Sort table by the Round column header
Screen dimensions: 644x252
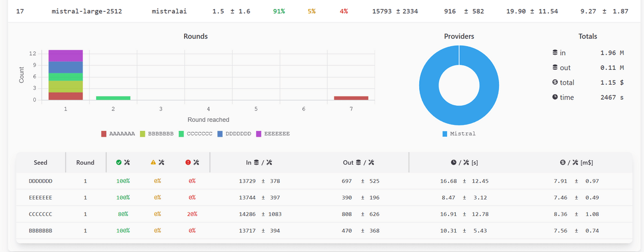coord(85,162)
